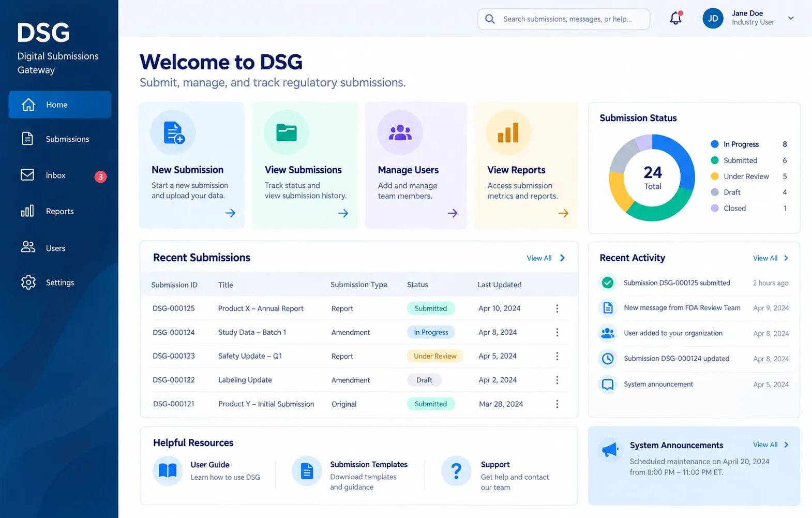
Task: Click title Safety Update – Q1
Action: pyautogui.click(x=250, y=356)
